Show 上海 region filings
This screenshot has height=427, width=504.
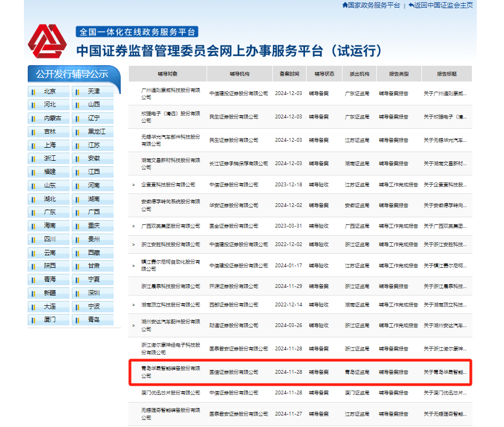pyautogui.click(x=48, y=145)
